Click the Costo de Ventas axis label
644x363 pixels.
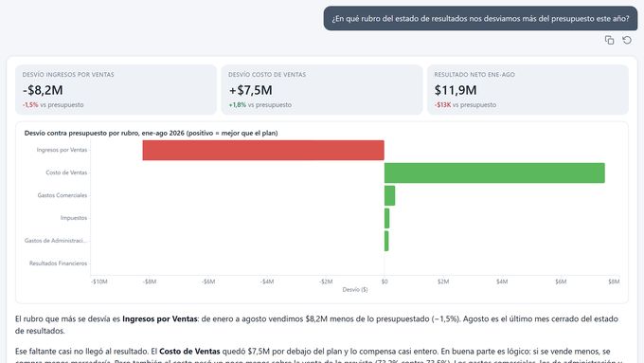click(x=66, y=172)
